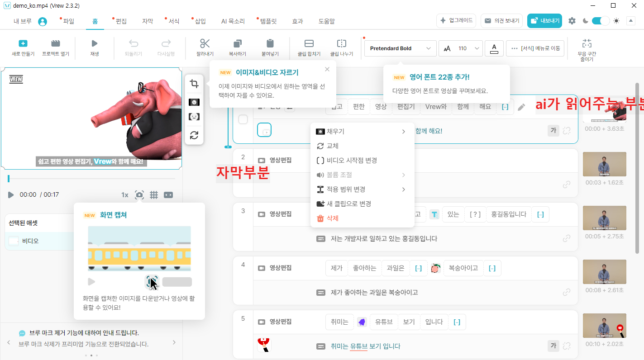Check the clip 1 selection checkbox

(x=243, y=119)
